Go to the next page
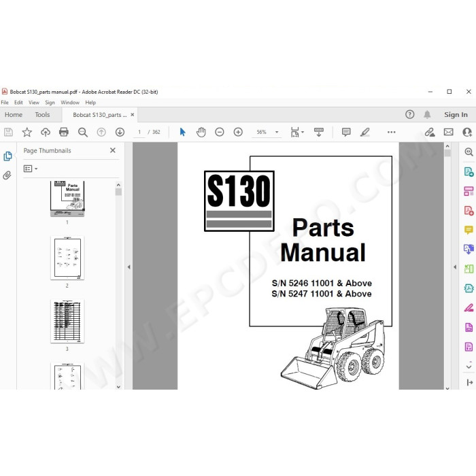 point(120,132)
